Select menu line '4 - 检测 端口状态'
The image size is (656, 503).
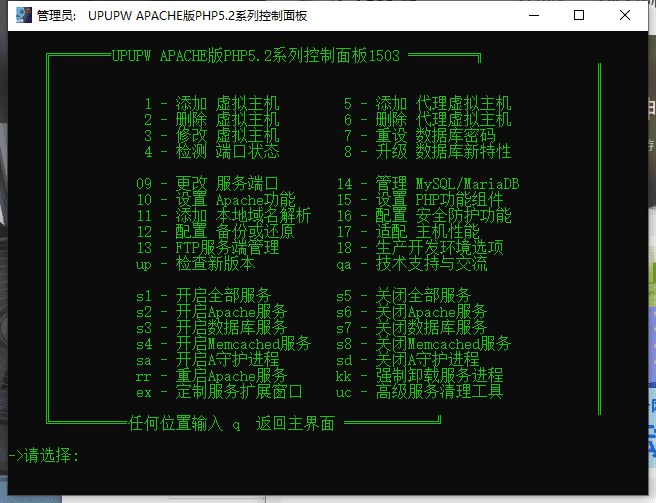coord(212,151)
